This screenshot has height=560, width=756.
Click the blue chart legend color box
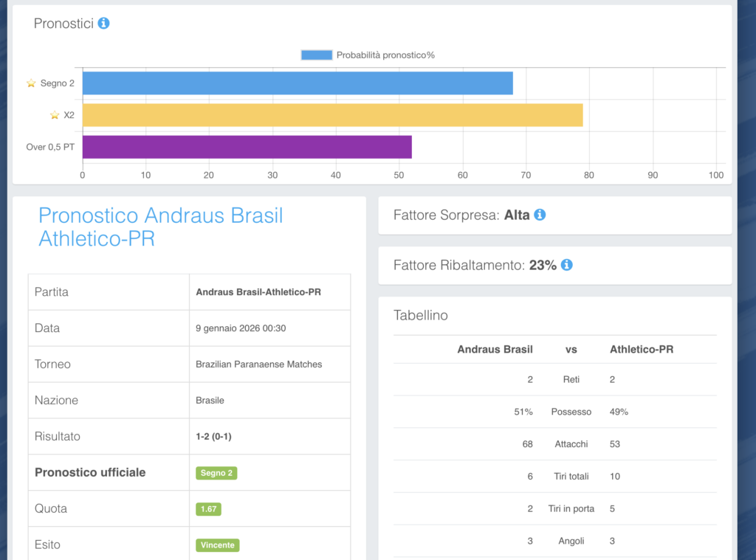316,55
